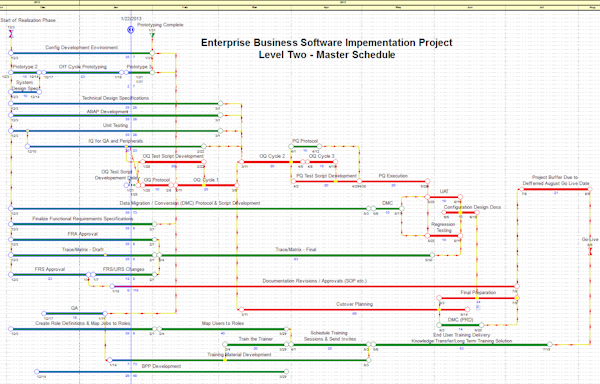Click the 'Level Two - Master Schedule' subtitle
Viewport: 600px width, 384px height.
(327, 55)
